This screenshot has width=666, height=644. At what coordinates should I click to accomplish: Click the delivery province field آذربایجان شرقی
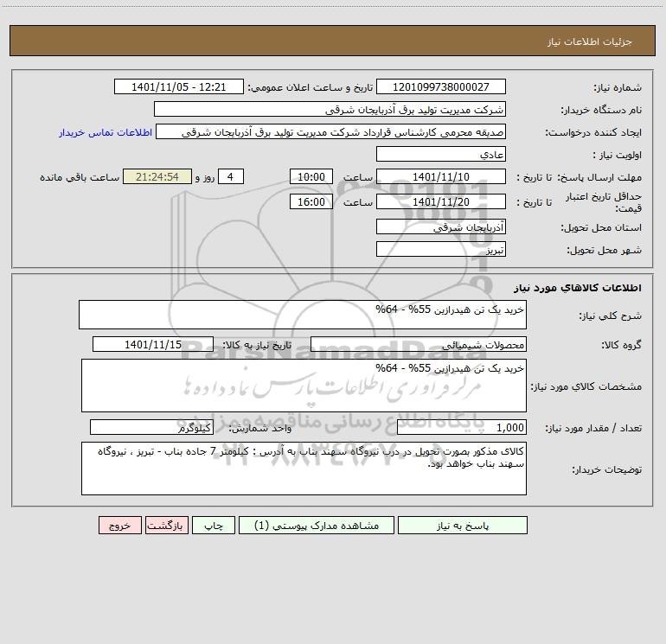pyautogui.click(x=441, y=226)
